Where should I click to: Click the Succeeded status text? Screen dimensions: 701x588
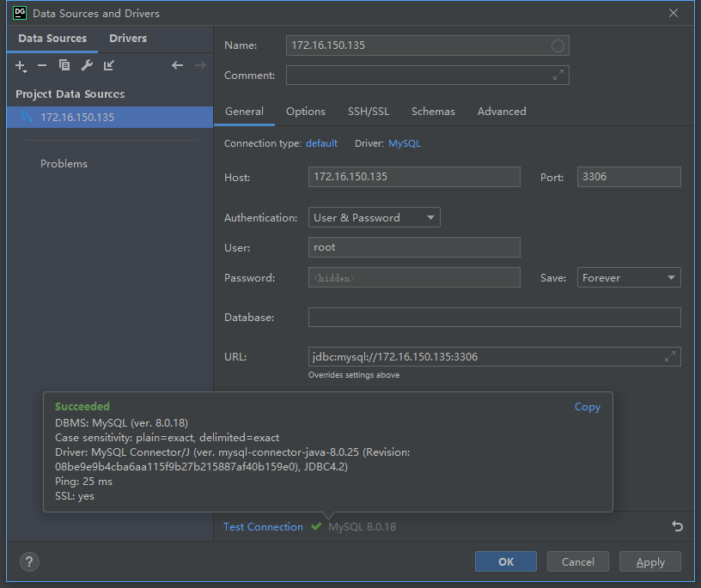(x=82, y=407)
